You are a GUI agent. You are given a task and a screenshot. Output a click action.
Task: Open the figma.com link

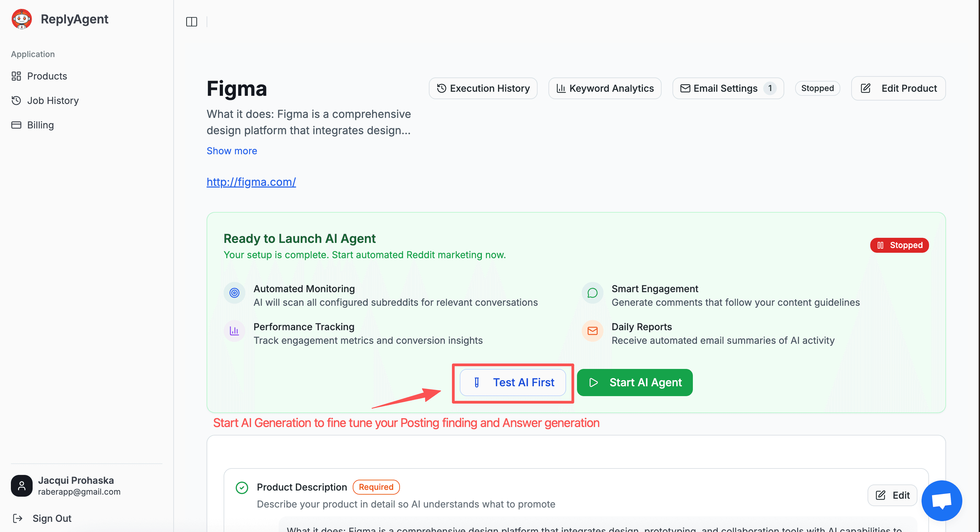point(251,182)
